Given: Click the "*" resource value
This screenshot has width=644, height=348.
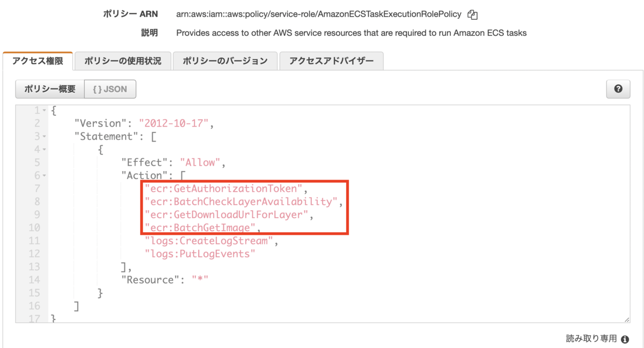Looking at the screenshot, I should (x=200, y=280).
